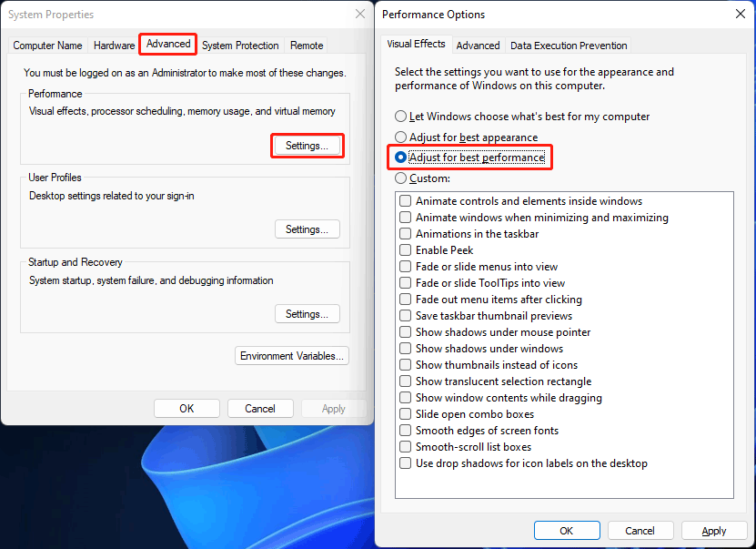Switch to the Computer Name tab
The width and height of the screenshot is (756, 549).
coord(47,45)
